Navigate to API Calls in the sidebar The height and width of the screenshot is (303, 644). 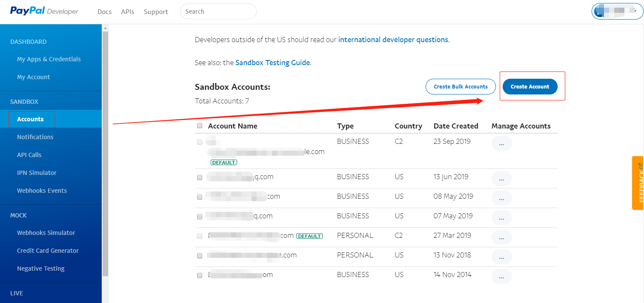tap(29, 155)
